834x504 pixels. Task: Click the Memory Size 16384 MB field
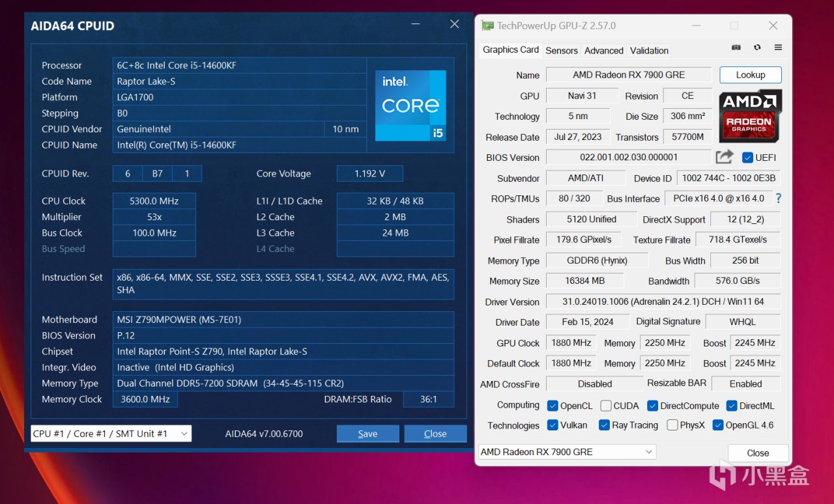(x=584, y=281)
